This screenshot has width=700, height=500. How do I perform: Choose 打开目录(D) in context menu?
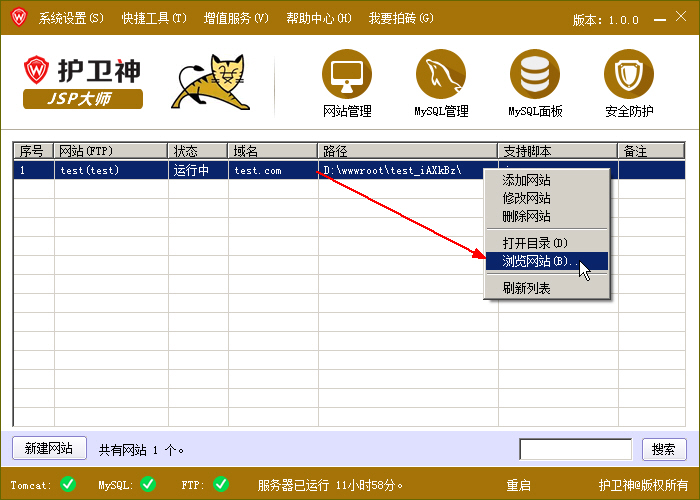click(547, 243)
